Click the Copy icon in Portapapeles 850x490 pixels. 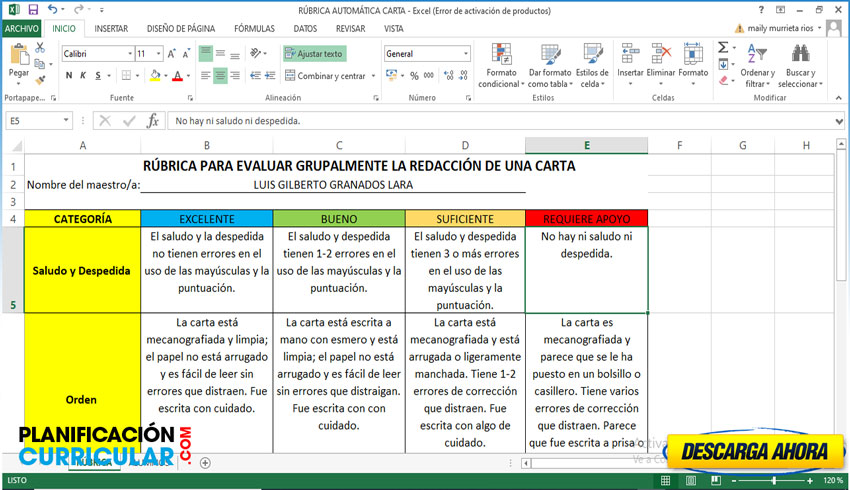(39, 64)
